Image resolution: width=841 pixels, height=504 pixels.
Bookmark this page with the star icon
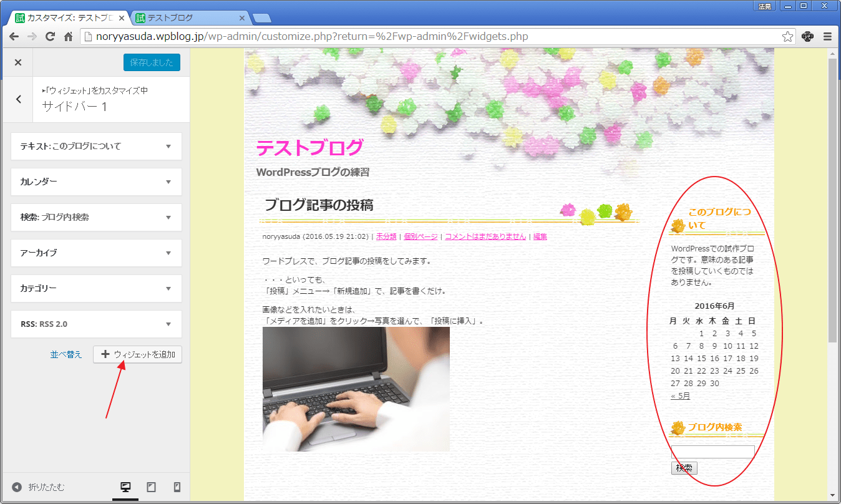[787, 36]
